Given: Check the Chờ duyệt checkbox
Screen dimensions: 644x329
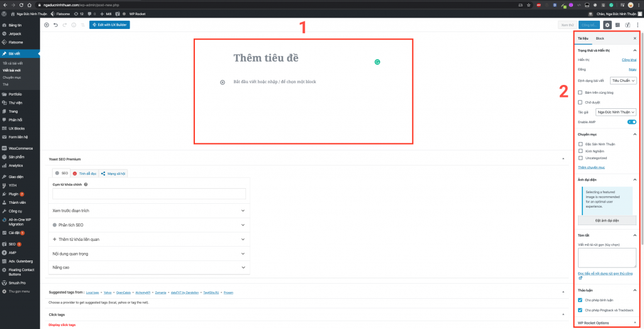Looking at the screenshot, I should coord(580,103).
